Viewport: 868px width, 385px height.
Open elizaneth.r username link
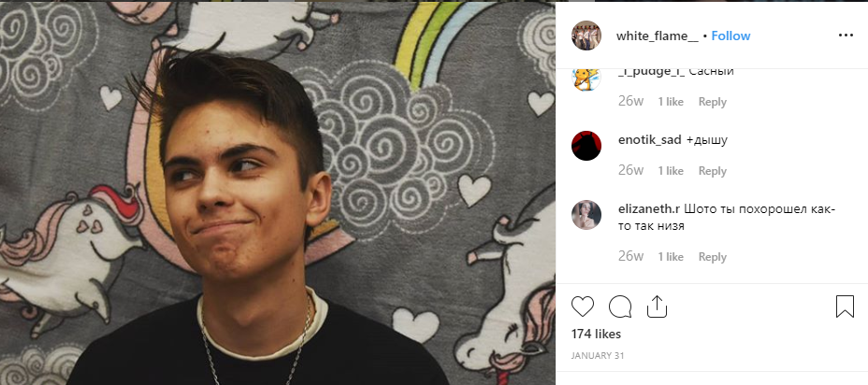(x=649, y=208)
